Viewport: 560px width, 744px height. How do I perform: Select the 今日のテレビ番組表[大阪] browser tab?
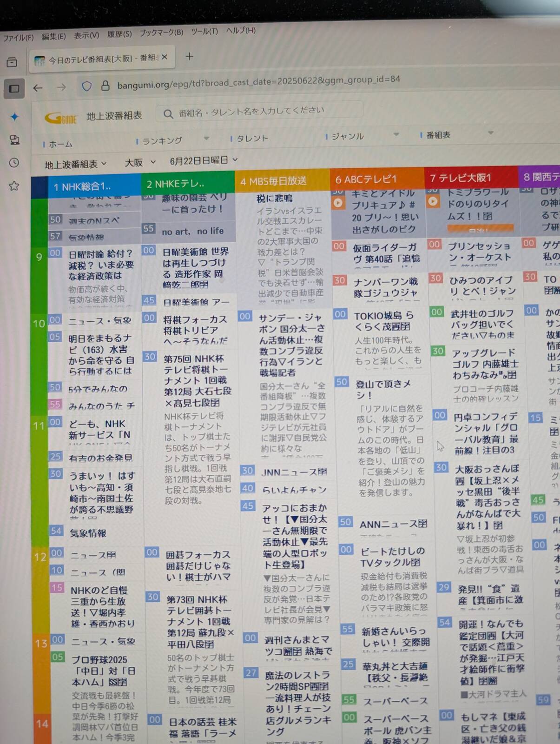pyautogui.click(x=102, y=59)
